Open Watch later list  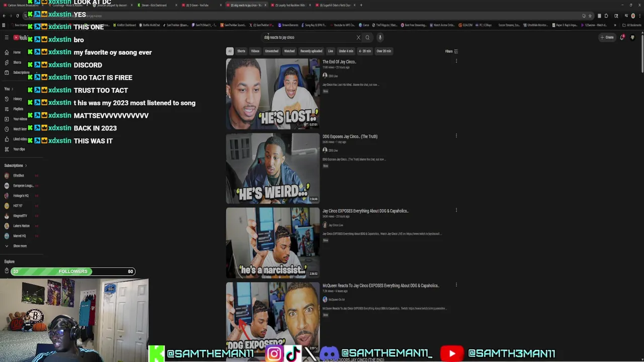16,129
